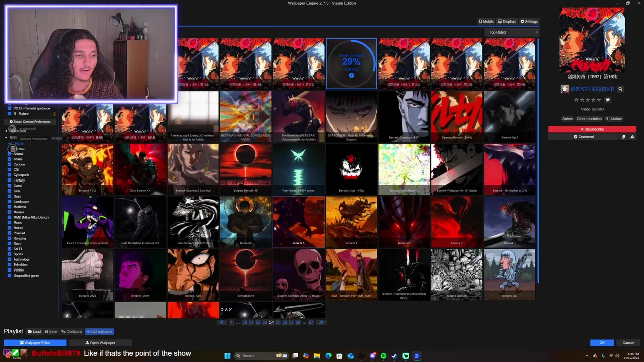Open the Settings tab

(x=529, y=22)
